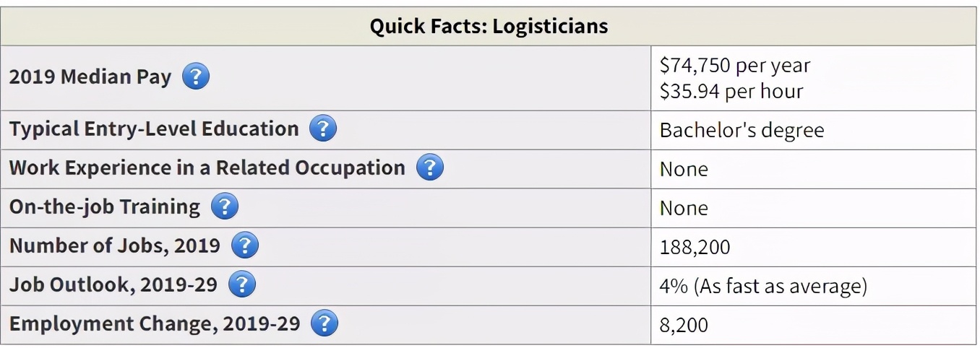Show help for Work Experience in Related Occupation

click(x=430, y=168)
